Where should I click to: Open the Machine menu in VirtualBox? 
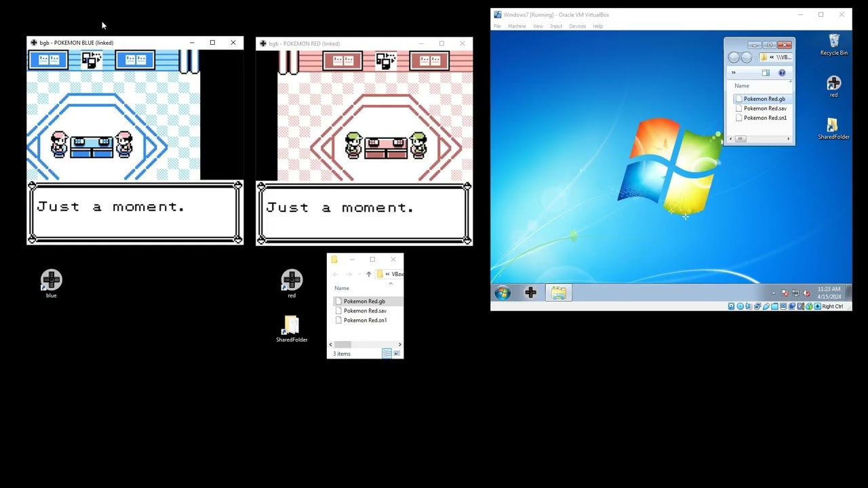tap(517, 26)
